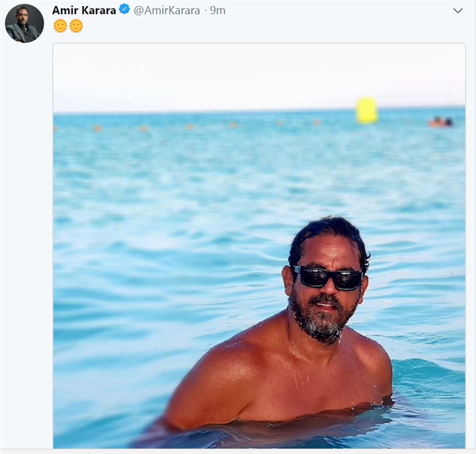This screenshot has height=454, width=476.
Task: Click the empty margin below the avatar
Action: [26, 243]
